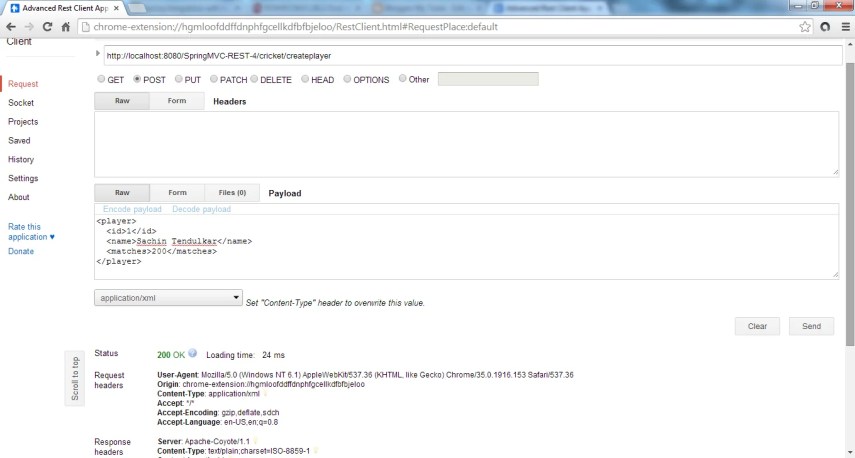855x458 pixels.
Task: Select the POST method
Action: [137, 79]
